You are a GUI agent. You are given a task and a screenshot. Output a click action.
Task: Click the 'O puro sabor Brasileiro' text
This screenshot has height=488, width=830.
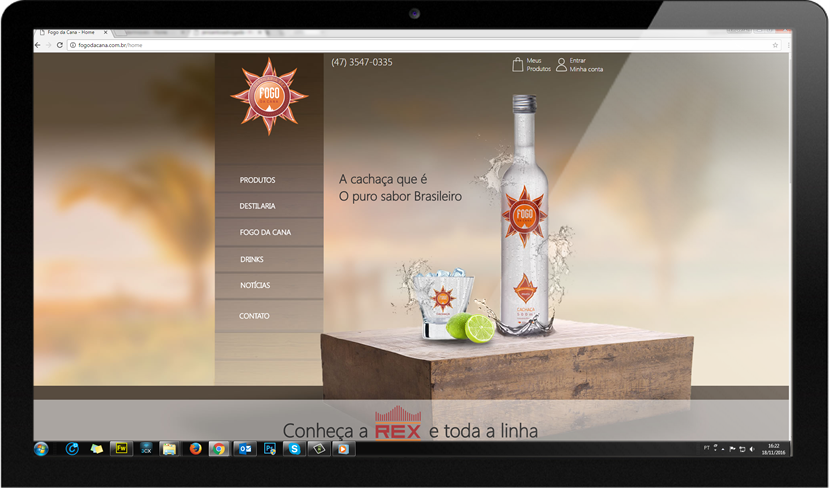(400, 196)
